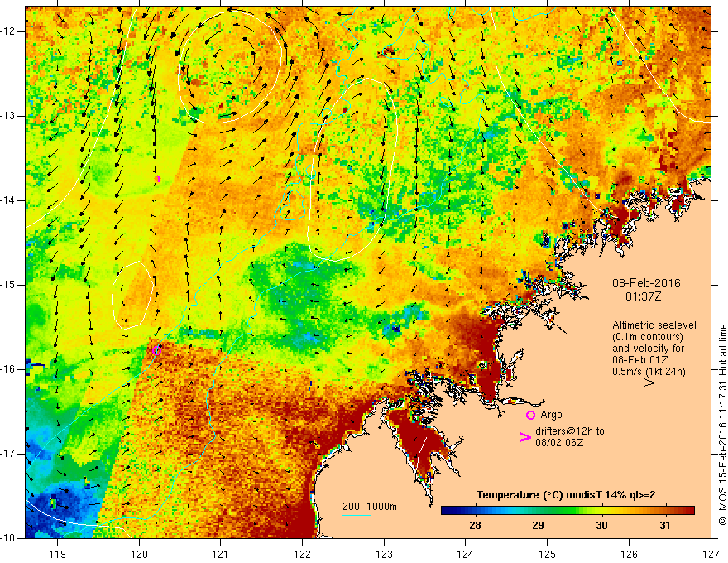The image size is (728, 563).
Task: Click the latitude axis label '-14'
Action: (8, 200)
